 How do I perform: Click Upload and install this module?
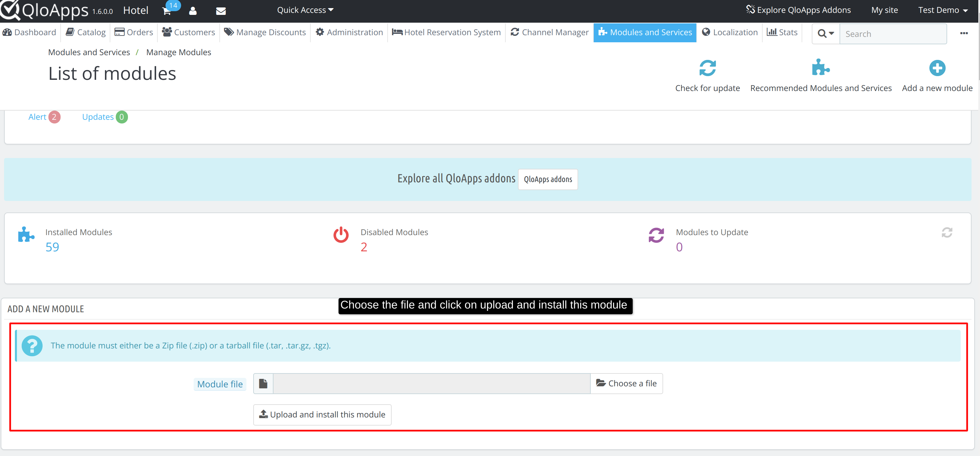[322, 414]
